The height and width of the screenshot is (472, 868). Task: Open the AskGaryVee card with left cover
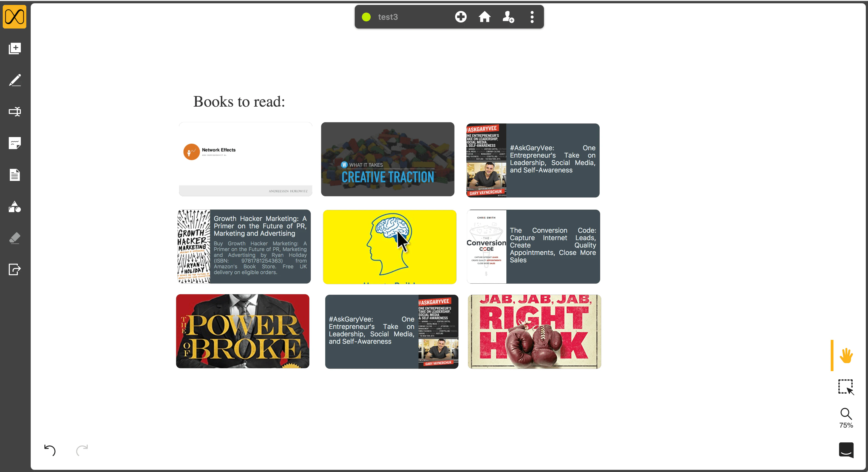point(533,160)
